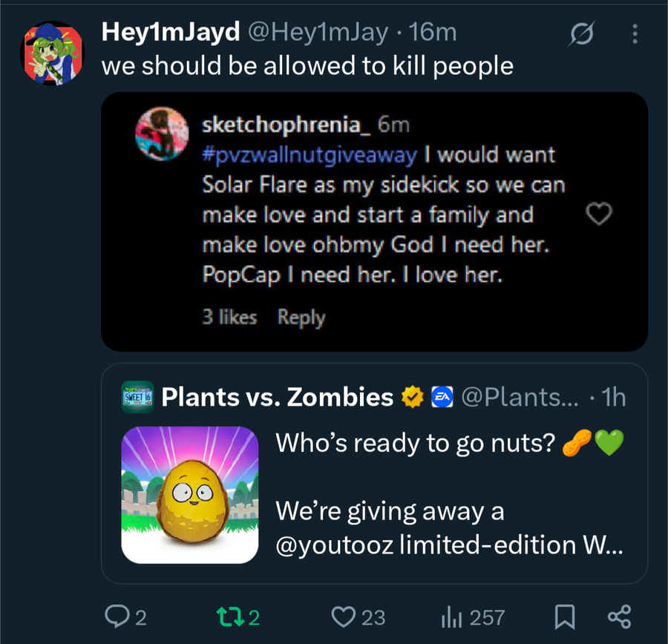Screen dimensions: 668x644
Task: Click the @Hey1mJay handle
Action: pyautogui.click(x=318, y=32)
